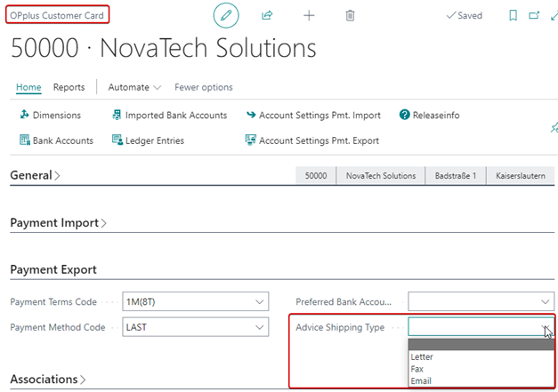Expand the Payment Import section

coord(58,223)
